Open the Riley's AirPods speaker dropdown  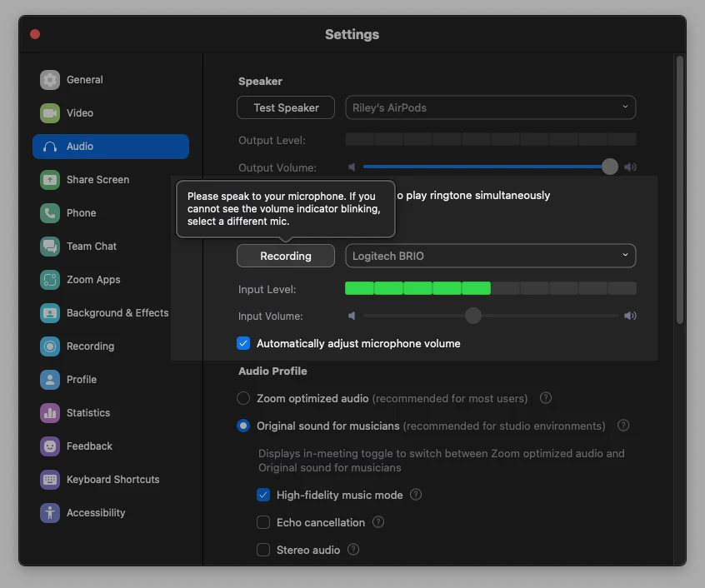point(491,107)
